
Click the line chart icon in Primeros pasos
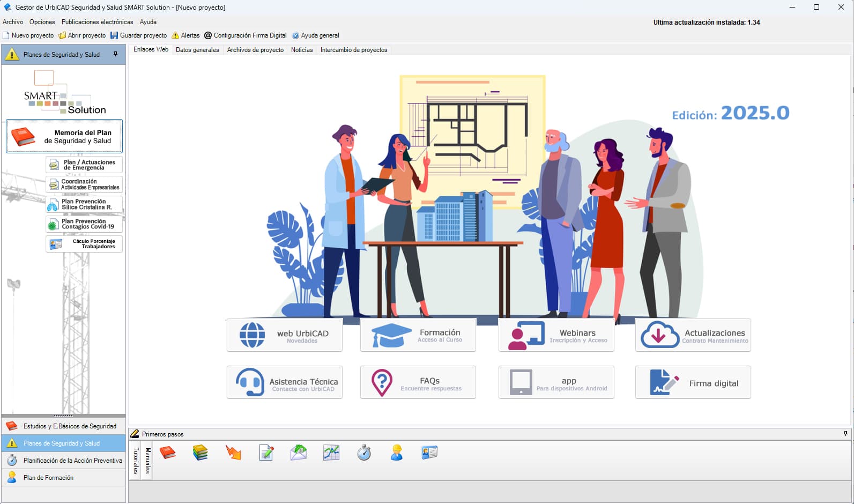click(x=331, y=453)
